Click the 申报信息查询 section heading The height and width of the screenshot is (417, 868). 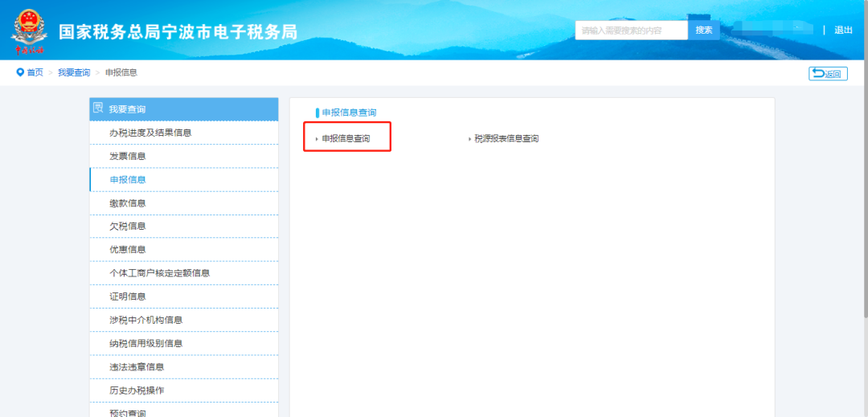tap(349, 112)
